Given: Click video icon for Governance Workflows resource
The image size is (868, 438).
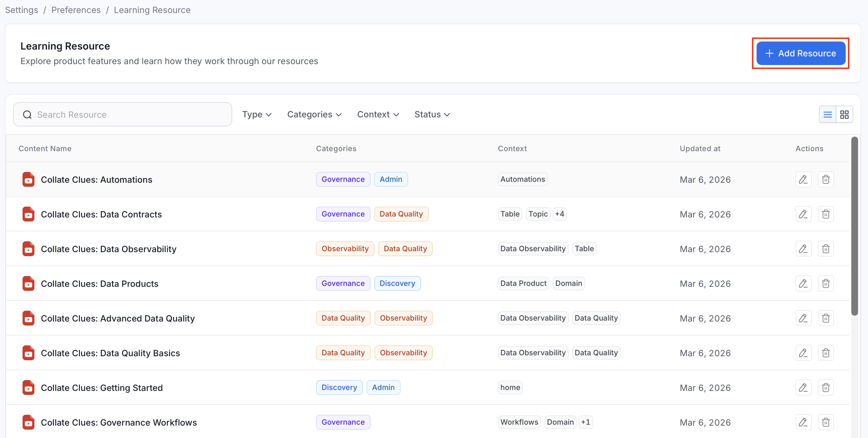Looking at the screenshot, I should click(x=28, y=423).
